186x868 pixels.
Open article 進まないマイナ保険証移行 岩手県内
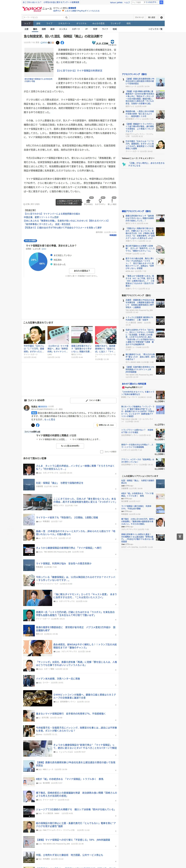(x=71, y=713)
